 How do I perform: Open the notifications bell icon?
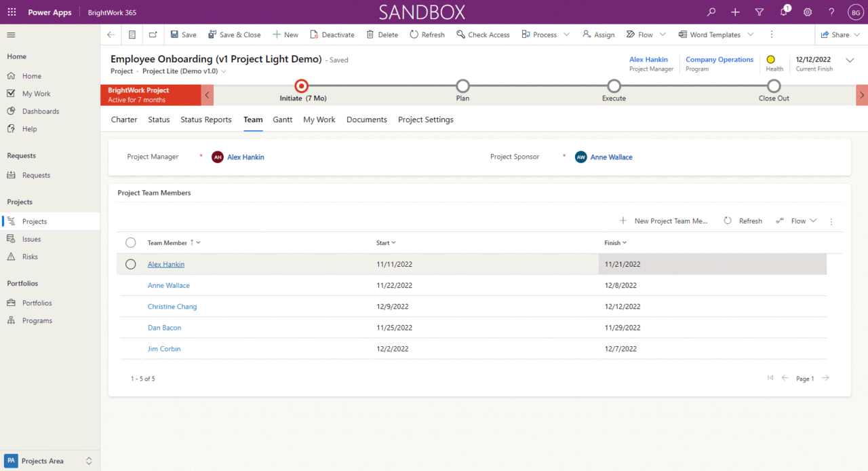[x=783, y=12]
